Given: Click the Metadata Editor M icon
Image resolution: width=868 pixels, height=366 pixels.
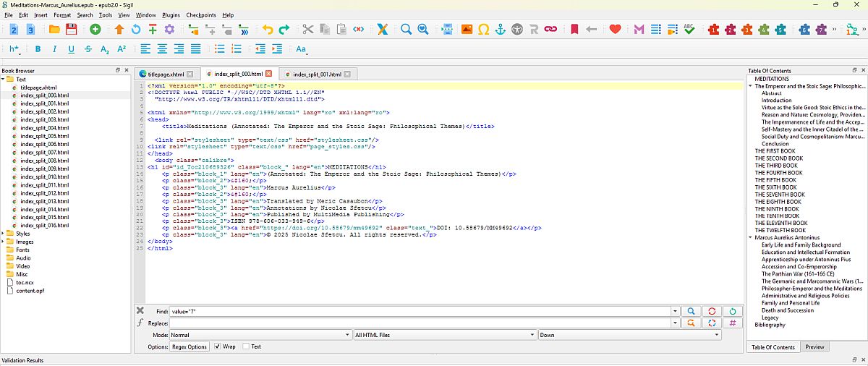Looking at the screenshot, I should pos(639,30).
